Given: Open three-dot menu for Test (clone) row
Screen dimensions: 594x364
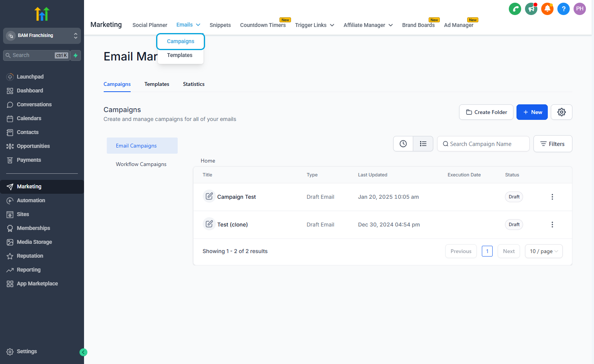Looking at the screenshot, I should [x=552, y=225].
